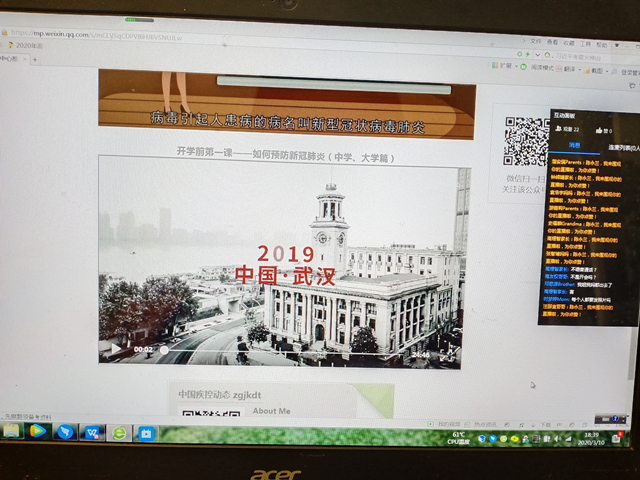Open the blue camera app taskbar icon
640x480 pixels.
146,433
